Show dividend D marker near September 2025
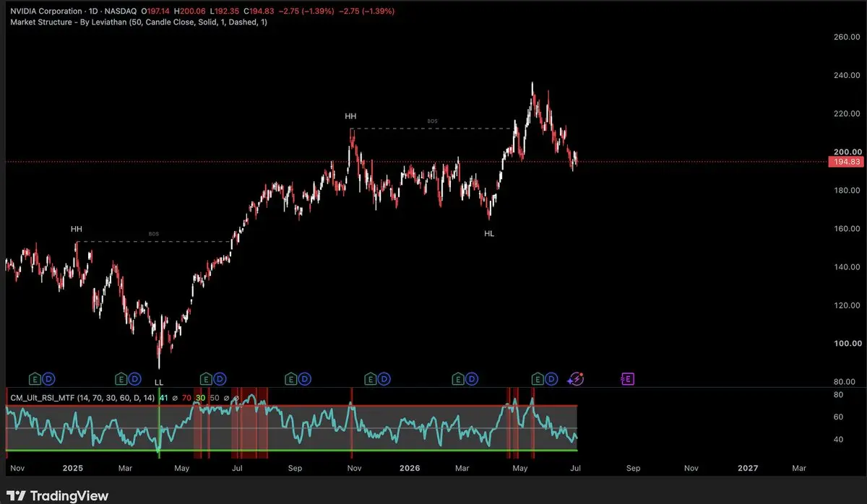The image size is (867, 504). click(x=305, y=378)
